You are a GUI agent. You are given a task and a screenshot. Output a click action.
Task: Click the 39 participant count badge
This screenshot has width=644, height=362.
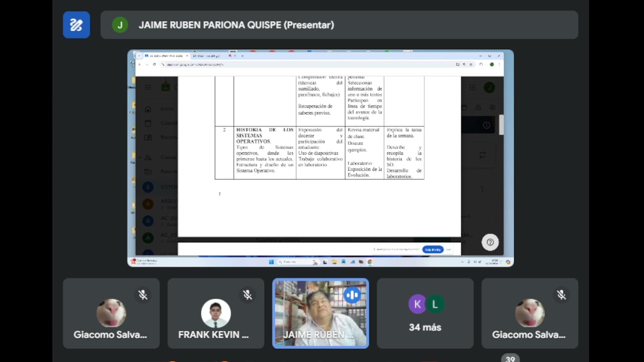click(510, 358)
